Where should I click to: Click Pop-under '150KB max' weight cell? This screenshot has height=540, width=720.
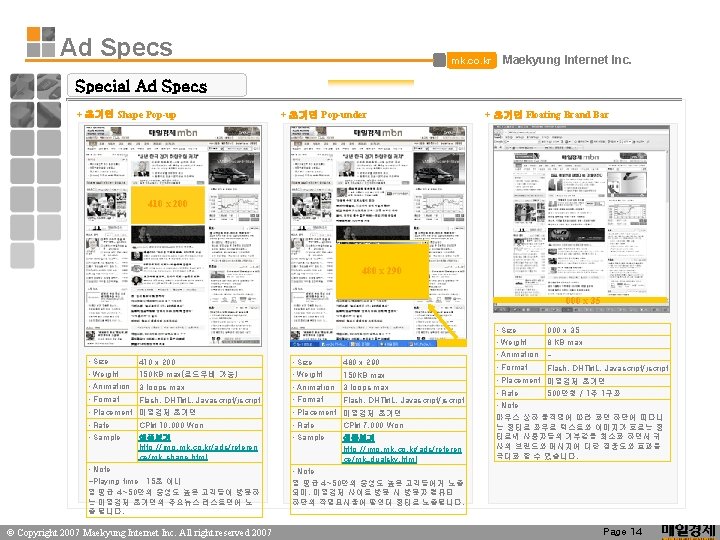[404, 375]
